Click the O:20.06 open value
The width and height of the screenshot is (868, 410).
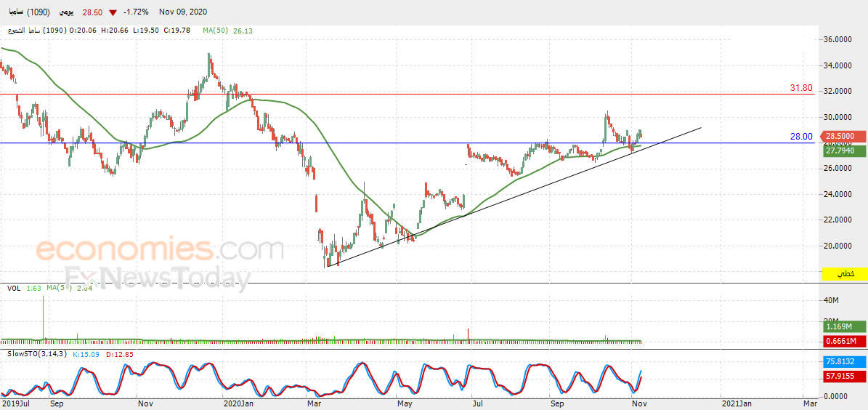pyautogui.click(x=83, y=31)
